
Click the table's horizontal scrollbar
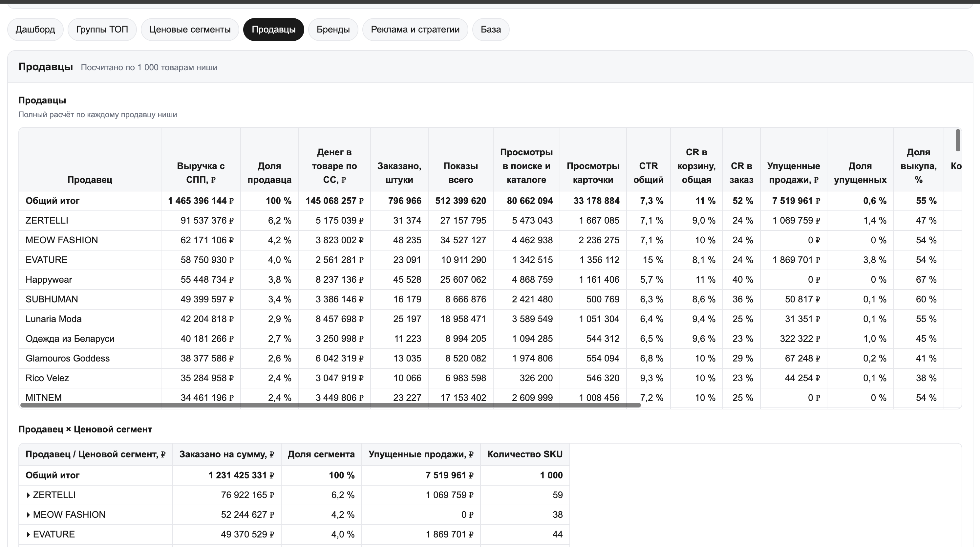pos(330,405)
